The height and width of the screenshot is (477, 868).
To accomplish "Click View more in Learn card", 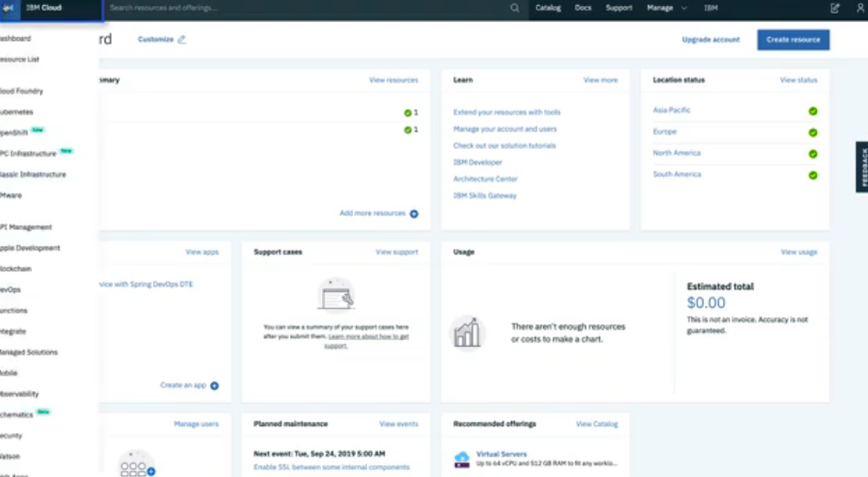I will pos(600,81).
